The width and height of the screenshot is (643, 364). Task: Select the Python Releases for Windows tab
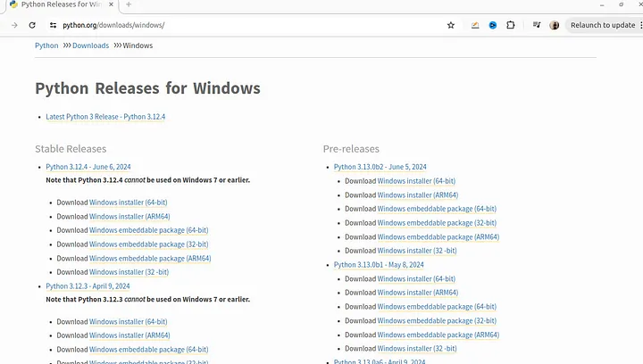point(55,5)
